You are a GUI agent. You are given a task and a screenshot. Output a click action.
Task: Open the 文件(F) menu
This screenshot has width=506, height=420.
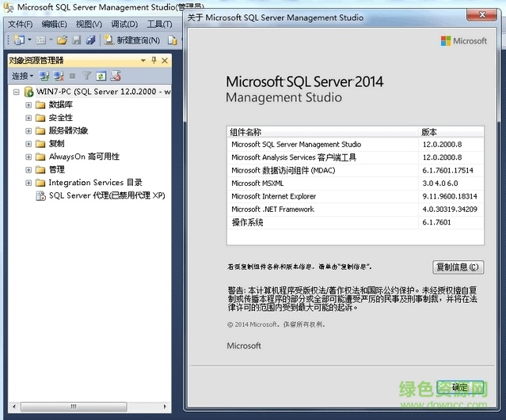point(20,25)
